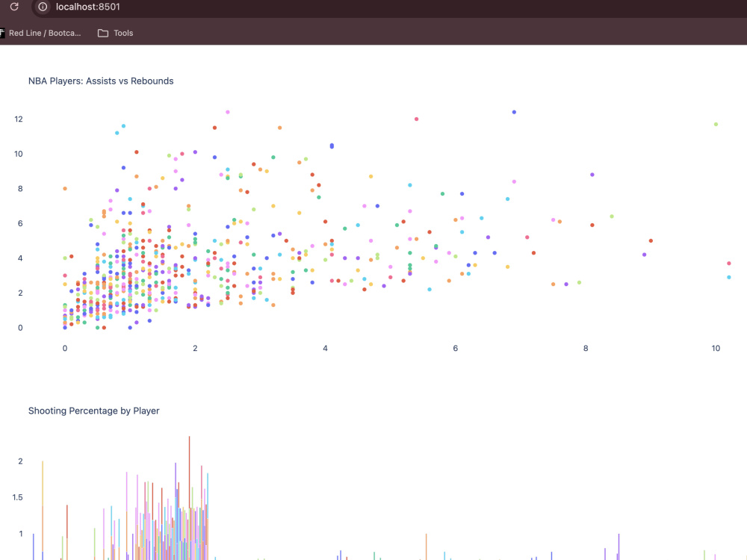Click the scatter y-axis label 8
747x560 pixels.
[20, 189]
